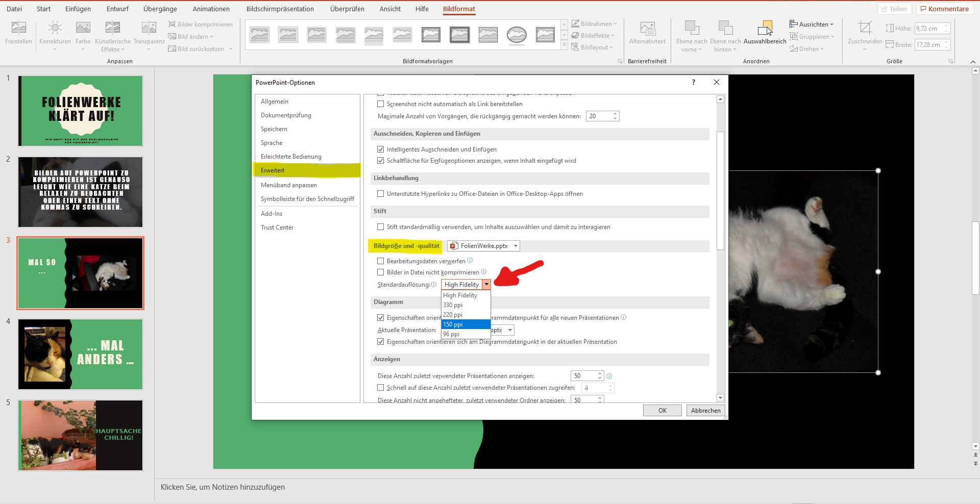Image resolution: width=980 pixels, height=504 pixels.
Task: Open the Bild ändern dropdown
Action: [x=191, y=36]
